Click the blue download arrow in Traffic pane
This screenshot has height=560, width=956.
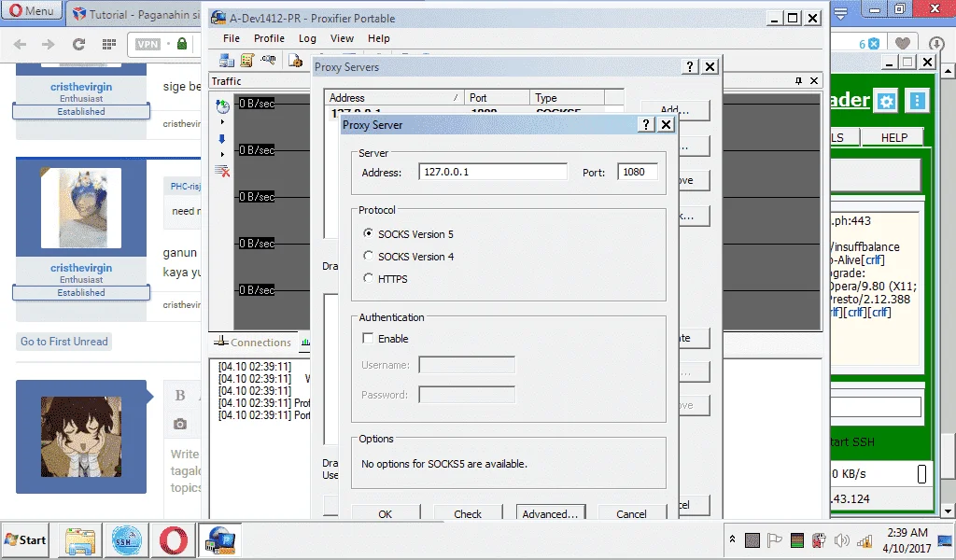pos(222,139)
